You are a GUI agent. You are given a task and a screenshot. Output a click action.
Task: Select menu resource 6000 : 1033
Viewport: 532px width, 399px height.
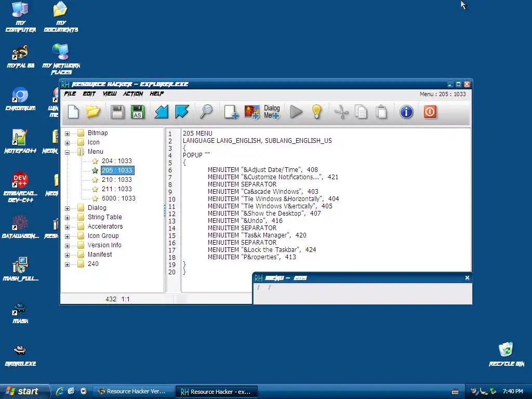118,198
